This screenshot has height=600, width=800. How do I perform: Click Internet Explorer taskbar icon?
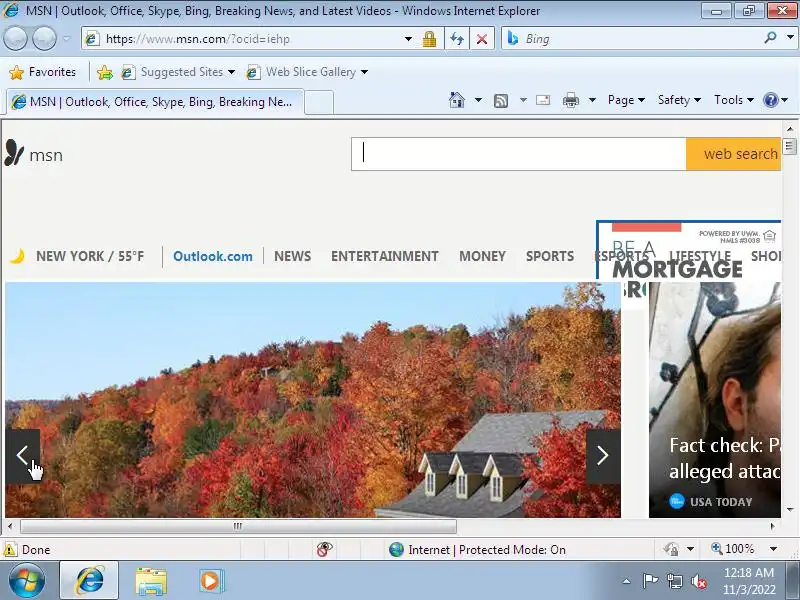point(89,581)
